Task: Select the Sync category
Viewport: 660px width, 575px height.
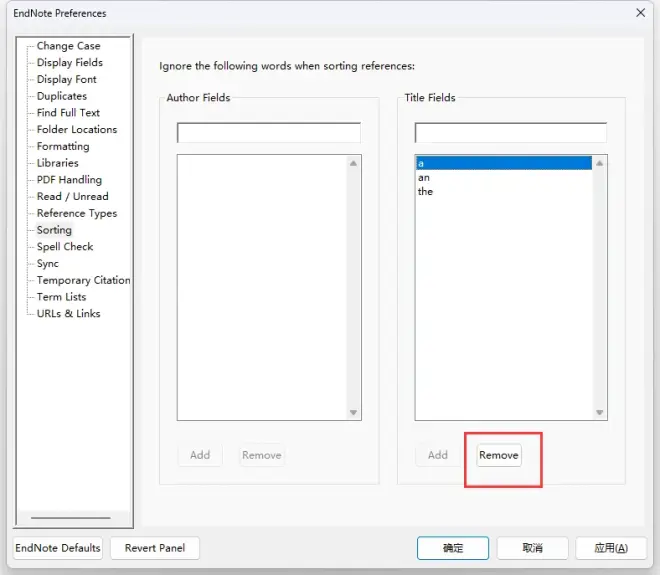Action: tap(48, 264)
